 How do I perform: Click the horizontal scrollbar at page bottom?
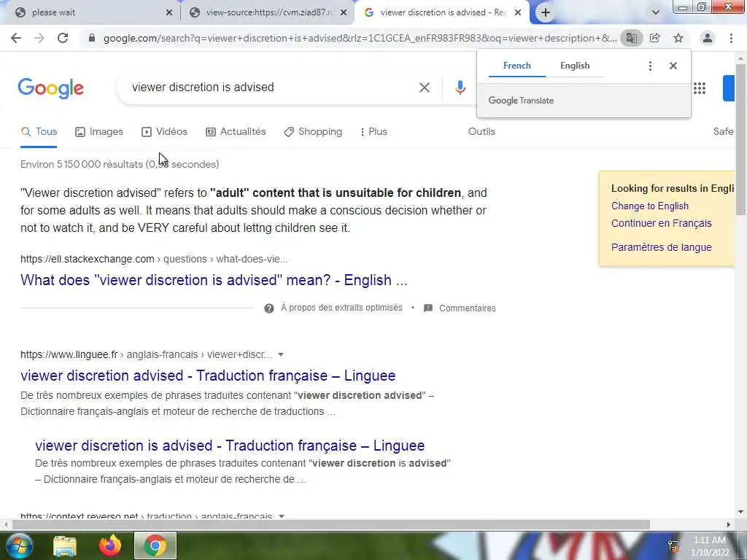(330, 525)
